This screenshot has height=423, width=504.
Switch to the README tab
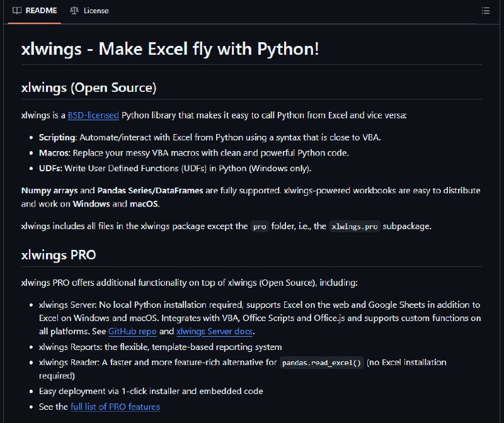(x=35, y=11)
